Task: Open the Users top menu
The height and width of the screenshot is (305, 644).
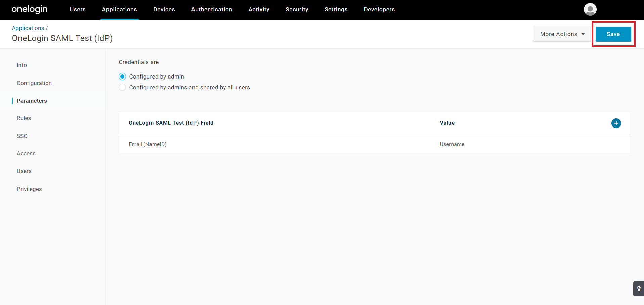Action: pyautogui.click(x=78, y=9)
